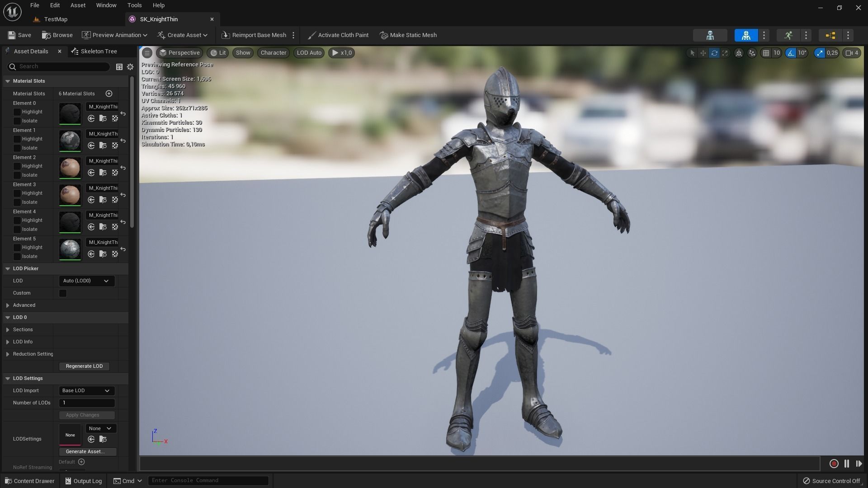Click the Asset Details scrollbar
This screenshot has height=488, width=868.
[132, 152]
